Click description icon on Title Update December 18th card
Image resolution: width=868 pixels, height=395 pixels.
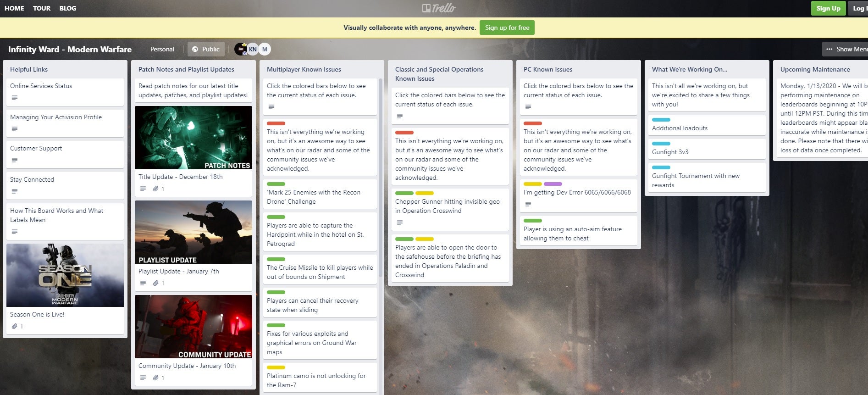tap(143, 189)
